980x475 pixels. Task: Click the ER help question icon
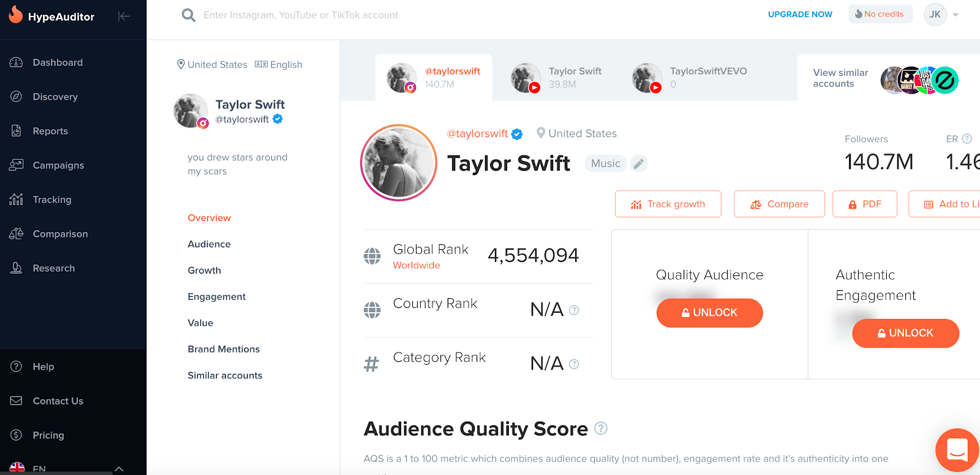tap(967, 139)
